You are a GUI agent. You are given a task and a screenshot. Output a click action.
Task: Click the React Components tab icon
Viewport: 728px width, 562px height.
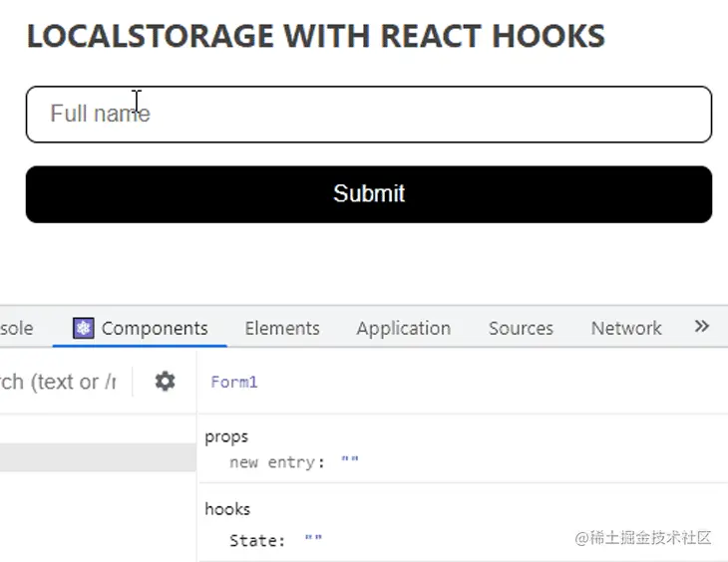pos(84,328)
